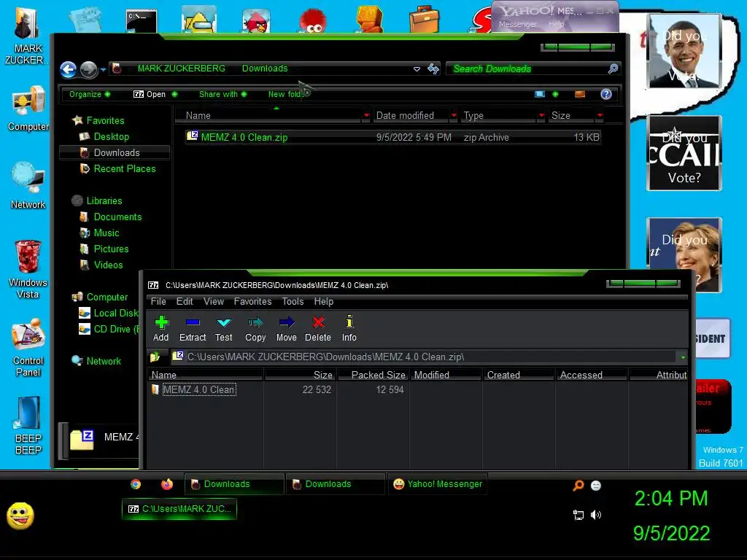747x560 pixels.
Task: Click the 7-Zip Add button
Action: [161, 329]
